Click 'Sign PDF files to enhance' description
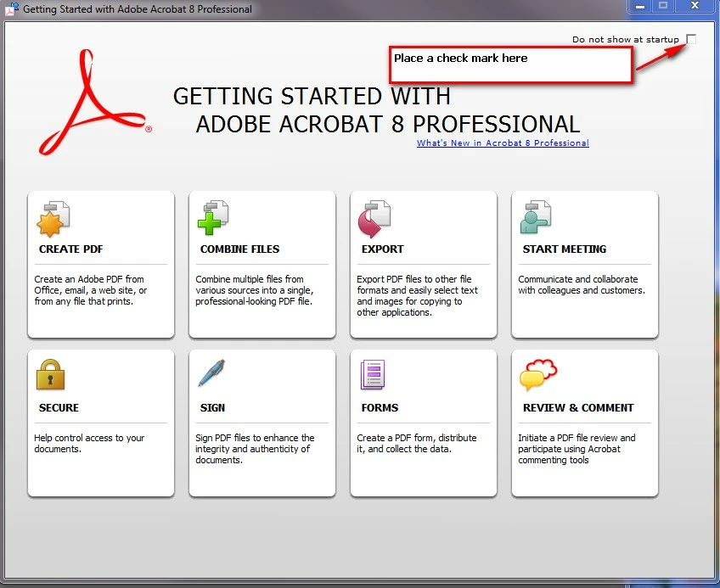 [255, 449]
